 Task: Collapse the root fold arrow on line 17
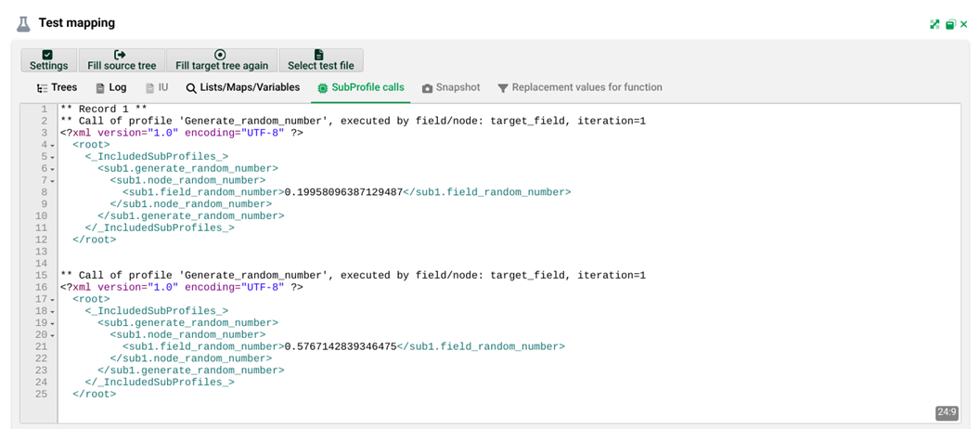(x=52, y=300)
